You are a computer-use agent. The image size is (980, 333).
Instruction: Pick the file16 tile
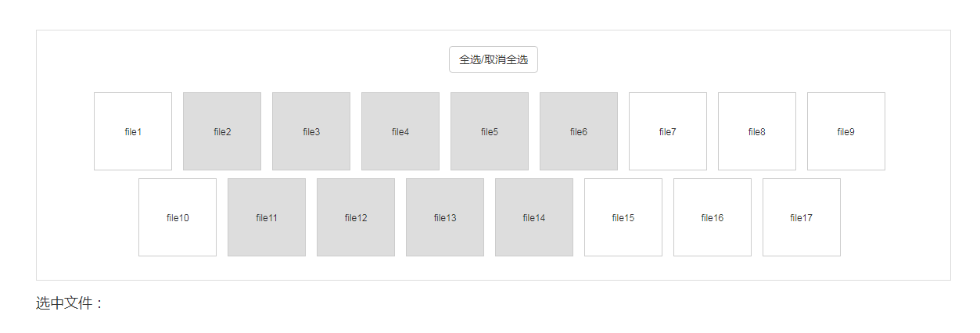[x=713, y=217]
